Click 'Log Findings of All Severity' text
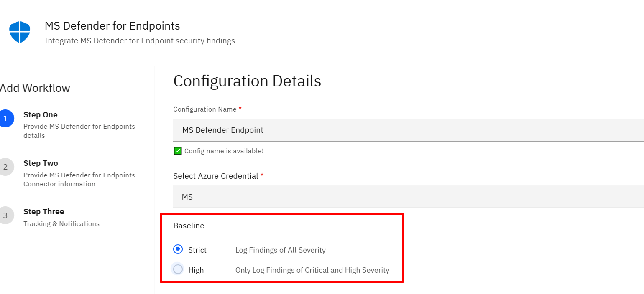 click(280, 250)
